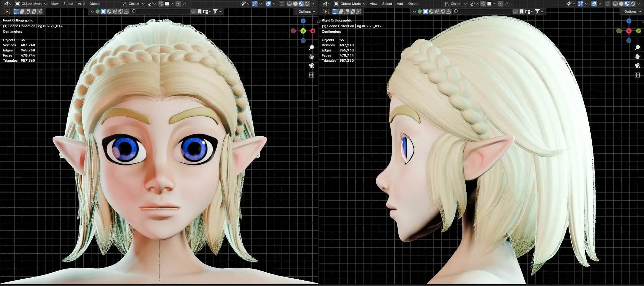Open the Global transform orientation dropdown in the right viewport
644x286 pixels.
(455, 4)
